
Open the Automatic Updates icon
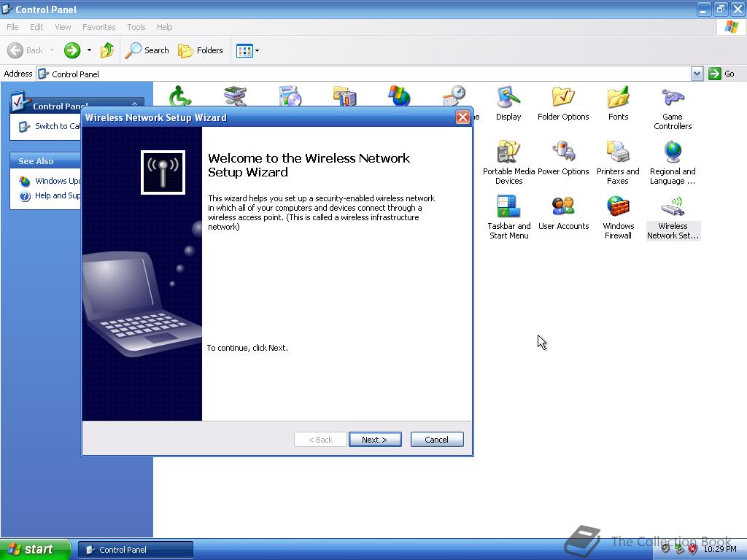tap(399, 96)
